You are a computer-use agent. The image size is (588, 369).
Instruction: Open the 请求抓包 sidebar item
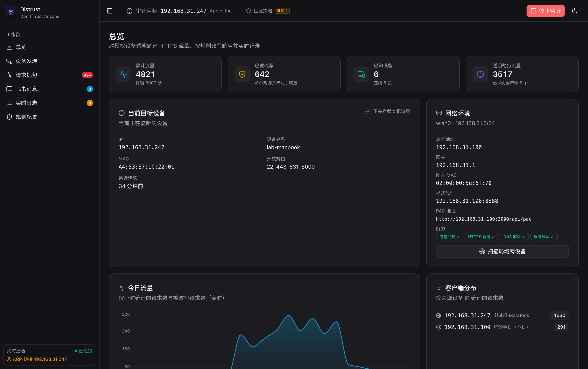[x=50, y=75]
